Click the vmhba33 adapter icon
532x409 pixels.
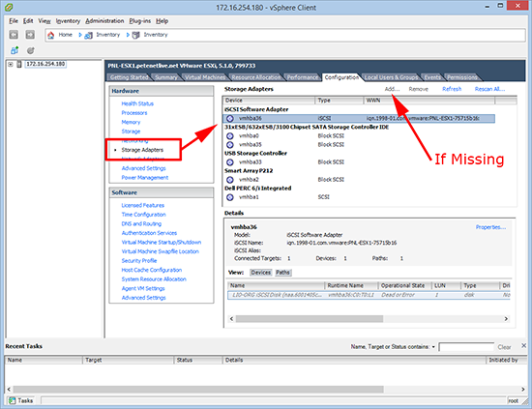[x=230, y=162]
